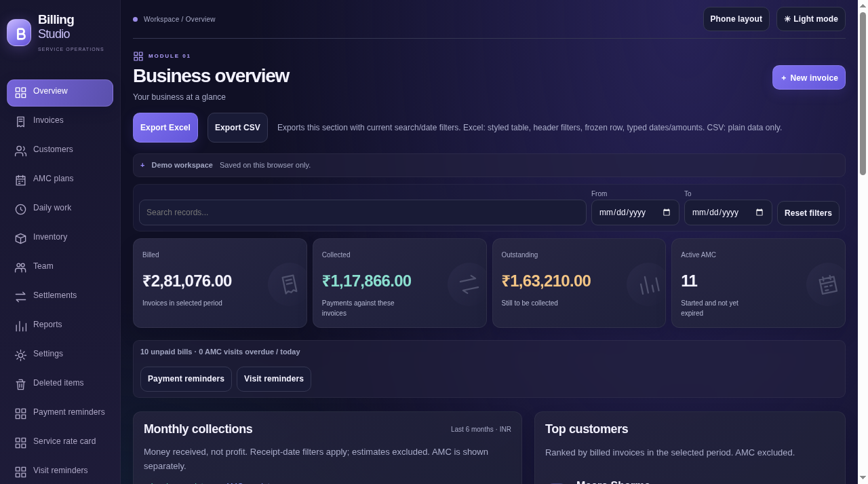Image resolution: width=868 pixels, height=484 pixels.
Task: Click the receipt icon on Billed card
Action: [289, 284]
